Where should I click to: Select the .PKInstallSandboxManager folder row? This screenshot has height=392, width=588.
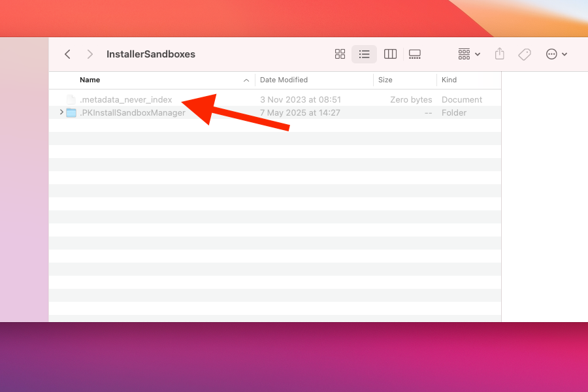point(275,112)
